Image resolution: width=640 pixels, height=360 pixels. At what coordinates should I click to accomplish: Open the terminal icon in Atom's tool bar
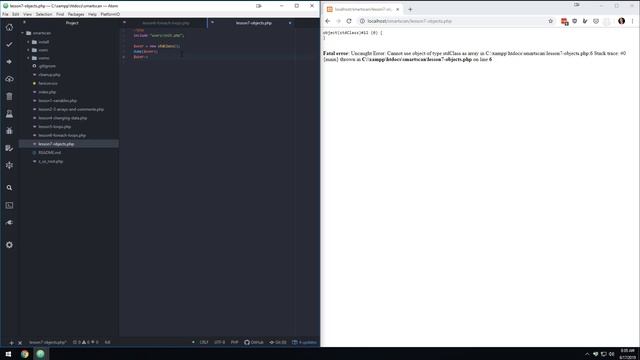[x=9, y=205]
